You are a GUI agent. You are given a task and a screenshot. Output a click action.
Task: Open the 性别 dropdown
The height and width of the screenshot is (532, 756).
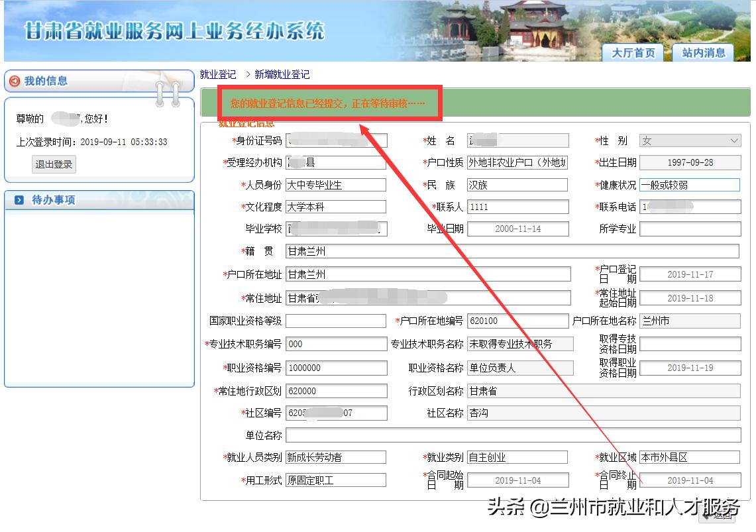click(690, 140)
